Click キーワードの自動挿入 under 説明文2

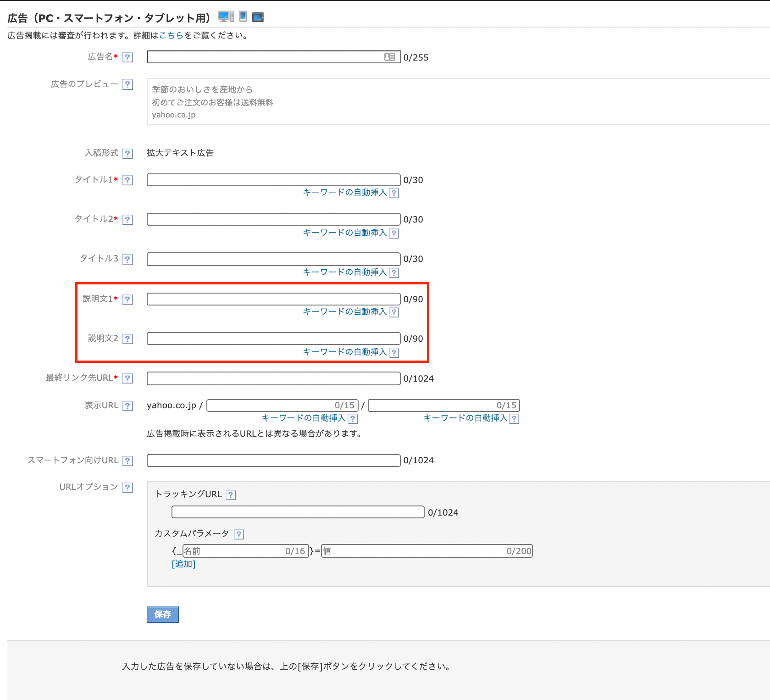click(345, 352)
